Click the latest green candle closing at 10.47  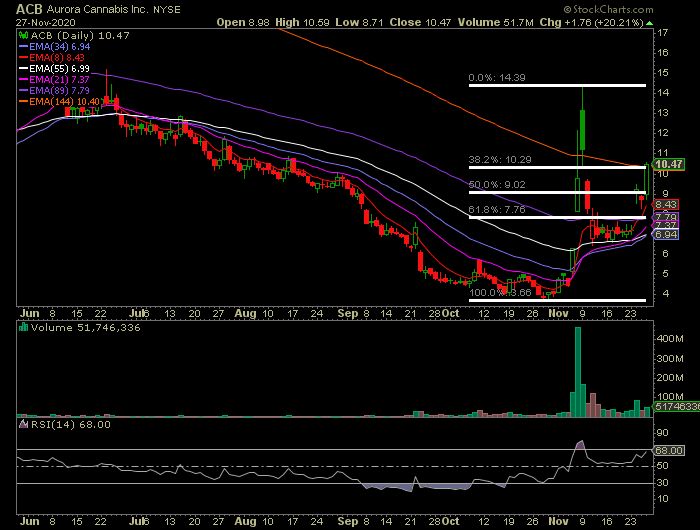pyautogui.click(x=646, y=180)
